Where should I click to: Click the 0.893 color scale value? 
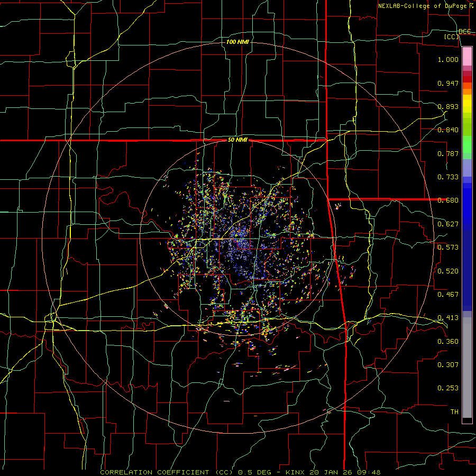(x=448, y=106)
